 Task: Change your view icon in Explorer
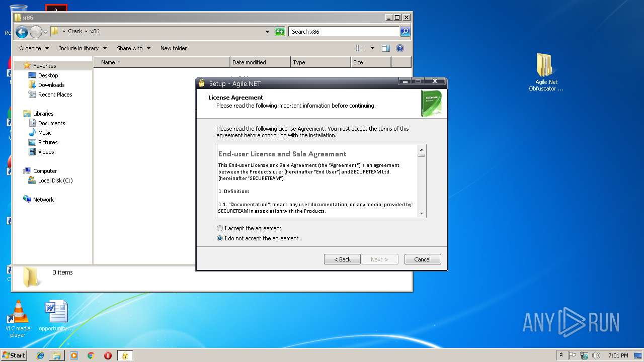[360, 48]
